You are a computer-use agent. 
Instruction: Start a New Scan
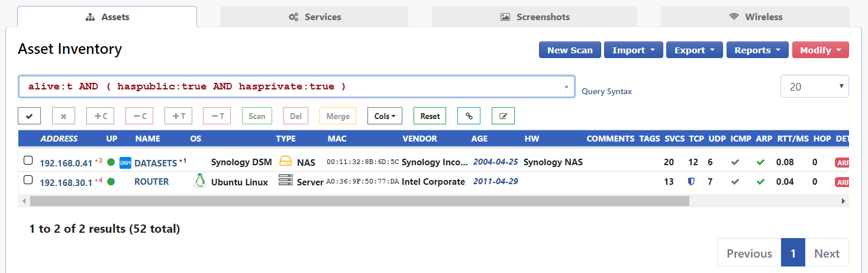[569, 50]
